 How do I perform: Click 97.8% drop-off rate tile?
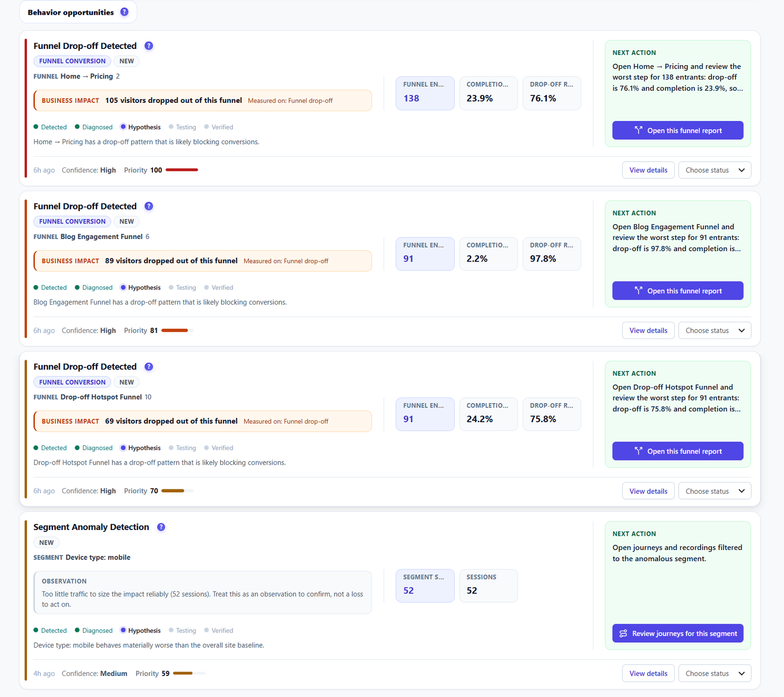(552, 254)
